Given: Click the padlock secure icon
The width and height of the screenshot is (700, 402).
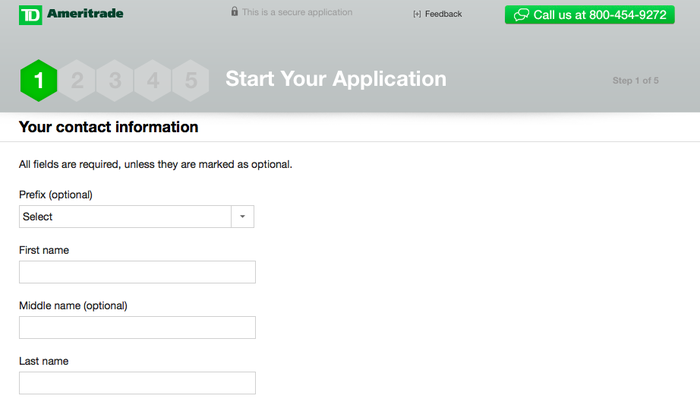Looking at the screenshot, I should 234,11.
